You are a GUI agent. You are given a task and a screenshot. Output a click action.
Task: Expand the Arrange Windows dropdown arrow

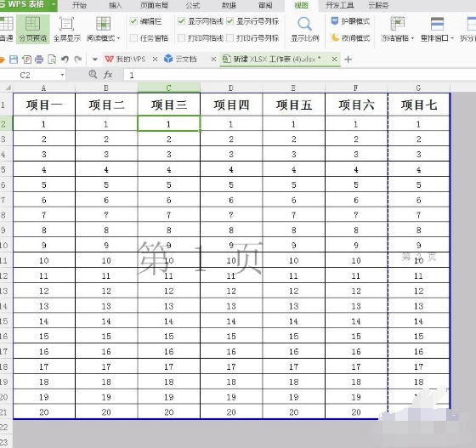click(452, 38)
